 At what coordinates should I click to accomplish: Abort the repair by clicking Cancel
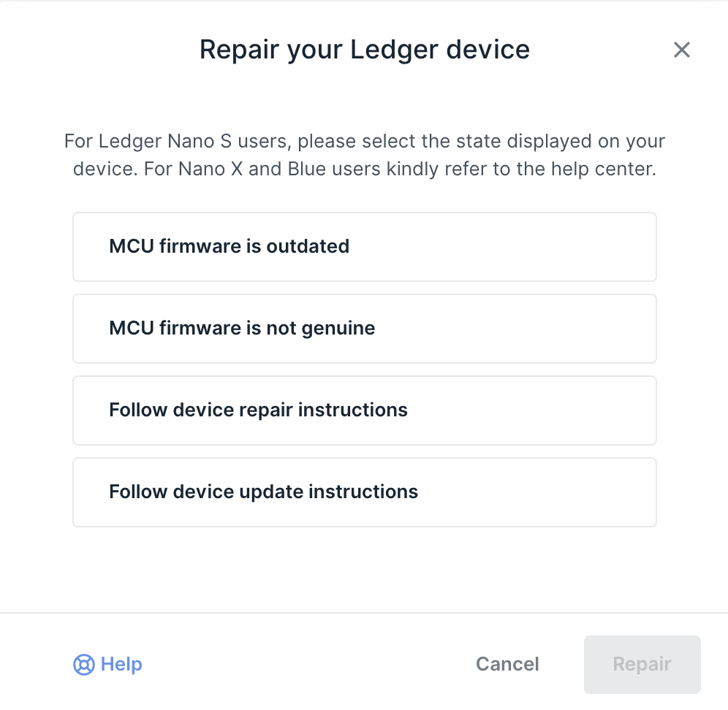507,665
